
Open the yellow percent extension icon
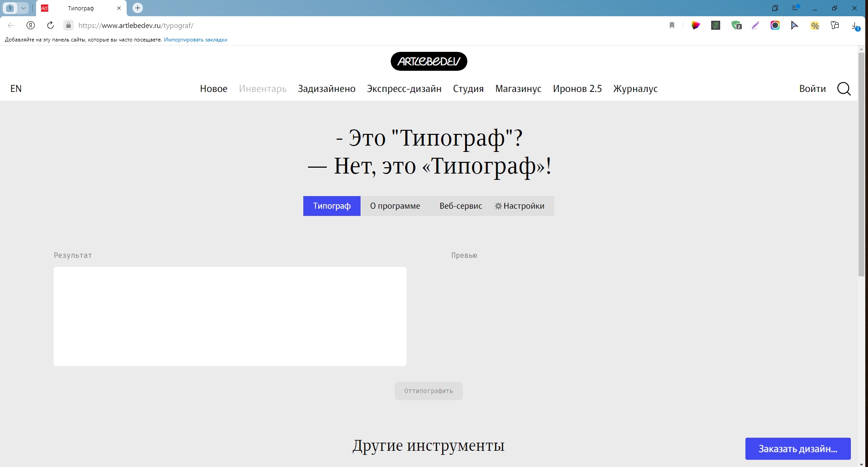point(815,26)
